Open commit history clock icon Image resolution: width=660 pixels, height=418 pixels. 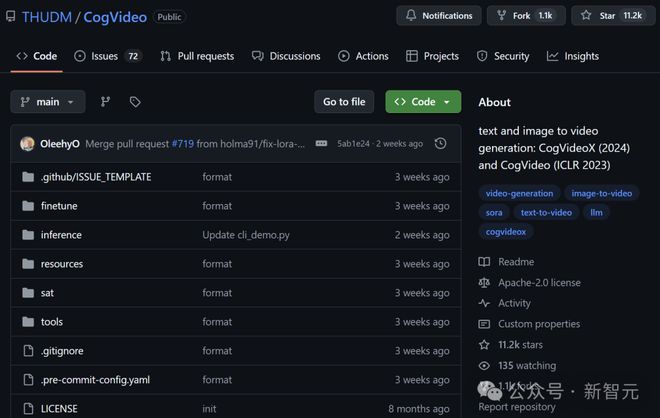click(440, 144)
